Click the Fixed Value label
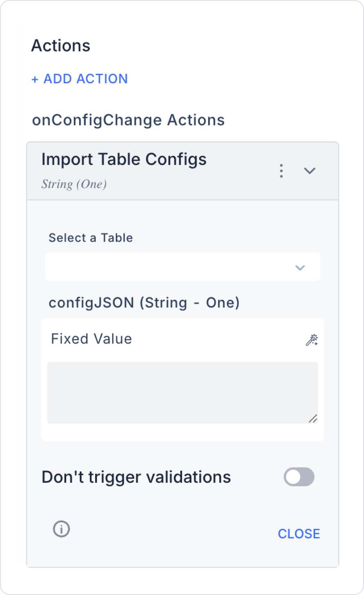The height and width of the screenshot is (595, 364). pos(91,339)
